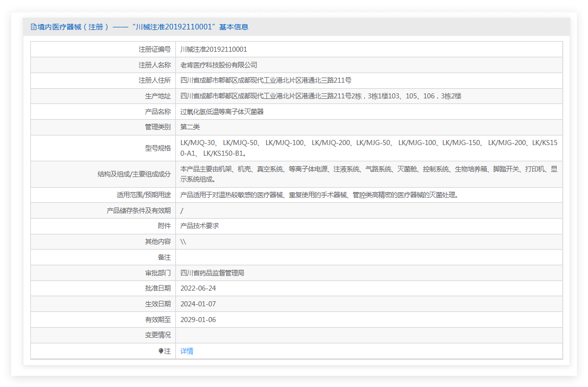The width and height of the screenshot is (588, 387).
Task: Click expiry date 2029-01-06
Action: [x=198, y=320]
